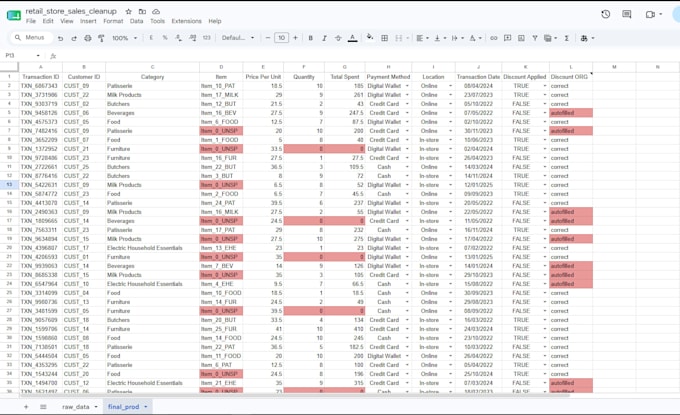The image size is (680, 415).
Task: Click the font size input field
Action: [281, 38]
